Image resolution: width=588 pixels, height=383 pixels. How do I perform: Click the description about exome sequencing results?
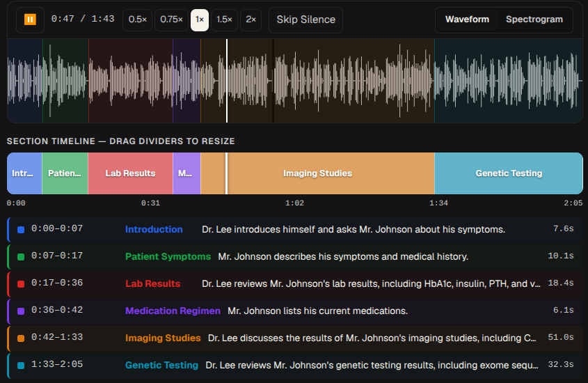tap(372, 365)
